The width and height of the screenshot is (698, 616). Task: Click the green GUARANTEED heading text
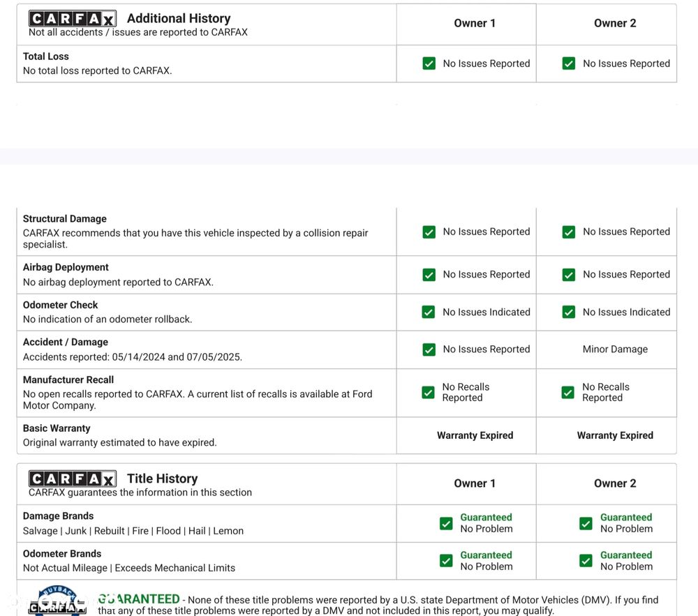(x=139, y=599)
